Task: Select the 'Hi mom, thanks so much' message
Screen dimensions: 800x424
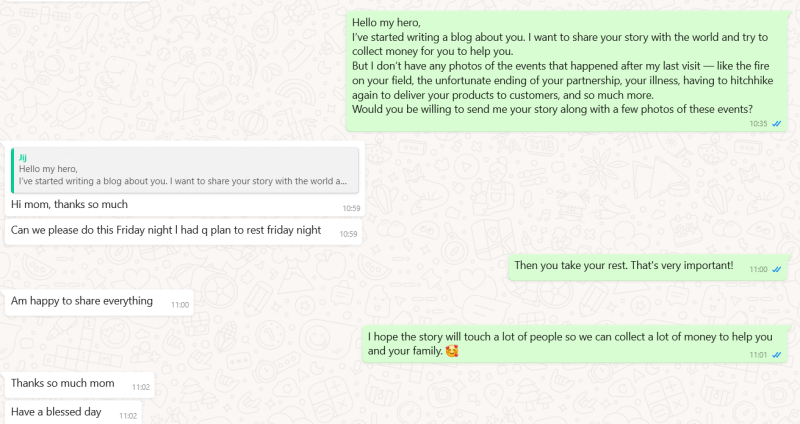Action: point(70,204)
